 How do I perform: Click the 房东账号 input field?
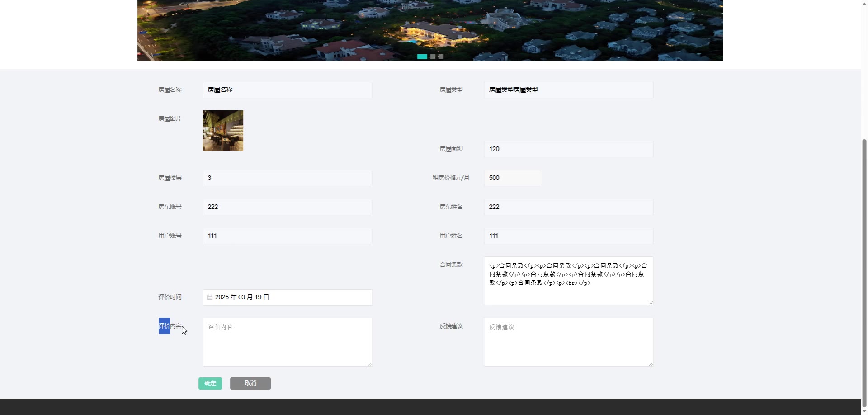point(287,207)
